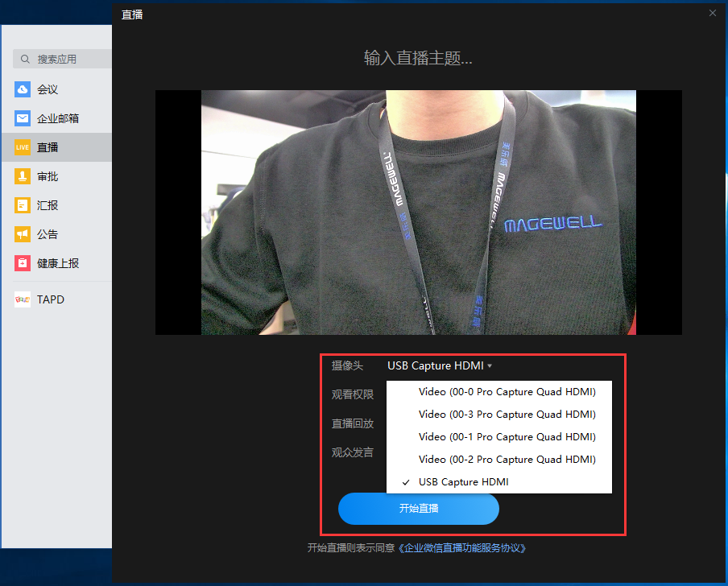
Task: Open the 企业微信直播功能服务协议 link
Action: (x=462, y=548)
